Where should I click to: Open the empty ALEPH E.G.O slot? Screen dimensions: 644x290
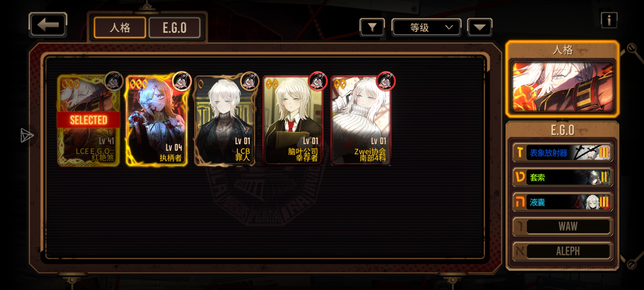click(x=562, y=251)
